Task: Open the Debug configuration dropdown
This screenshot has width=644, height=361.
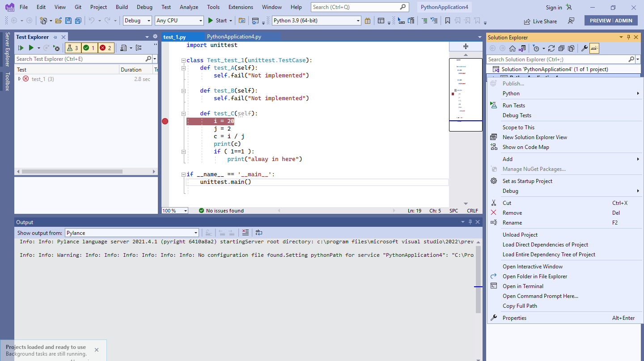Action: point(138,21)
